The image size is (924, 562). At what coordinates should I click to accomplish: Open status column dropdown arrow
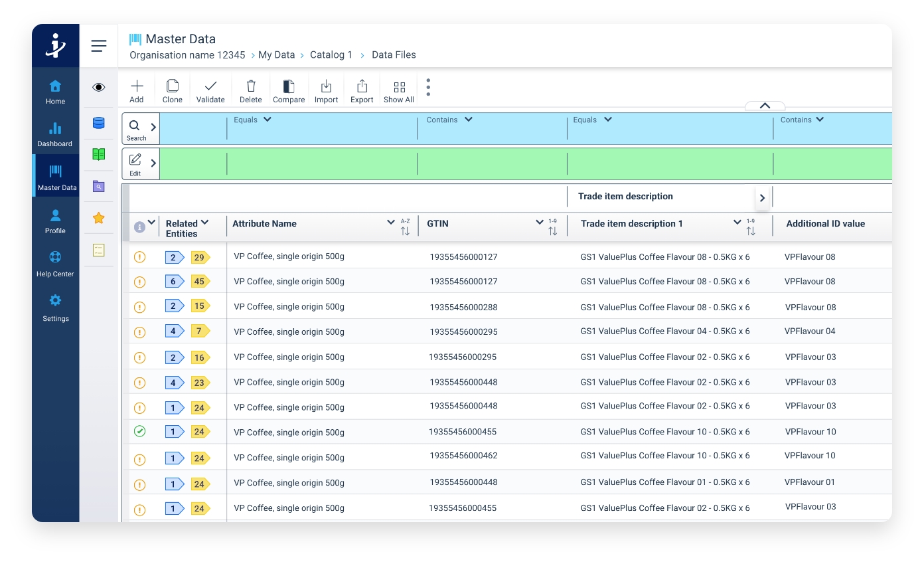click(x=152, y=223)
